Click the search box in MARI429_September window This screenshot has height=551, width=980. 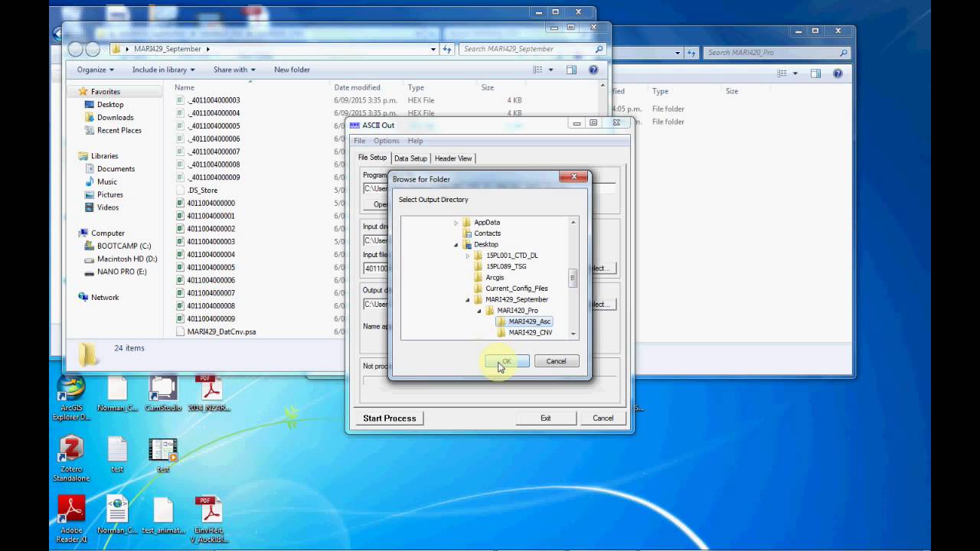[x=532, y=49]
